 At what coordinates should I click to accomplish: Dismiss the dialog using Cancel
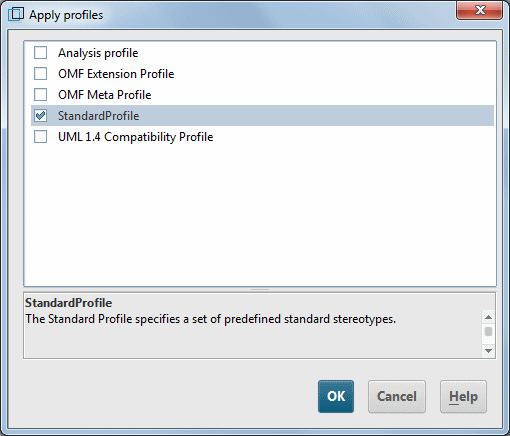(397, 396)
